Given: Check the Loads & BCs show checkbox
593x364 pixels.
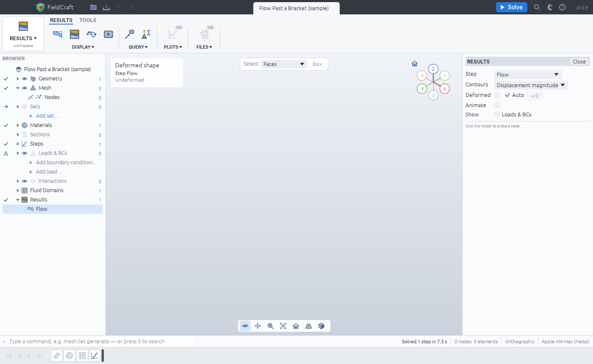Looking at the screenshot, I should point(497,114).
